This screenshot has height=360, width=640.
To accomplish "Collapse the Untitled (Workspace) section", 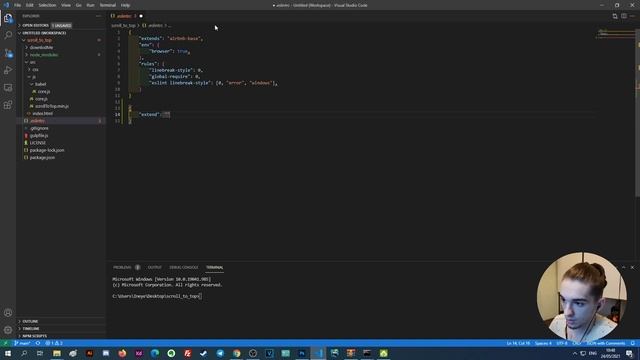I will click(44, 33).
